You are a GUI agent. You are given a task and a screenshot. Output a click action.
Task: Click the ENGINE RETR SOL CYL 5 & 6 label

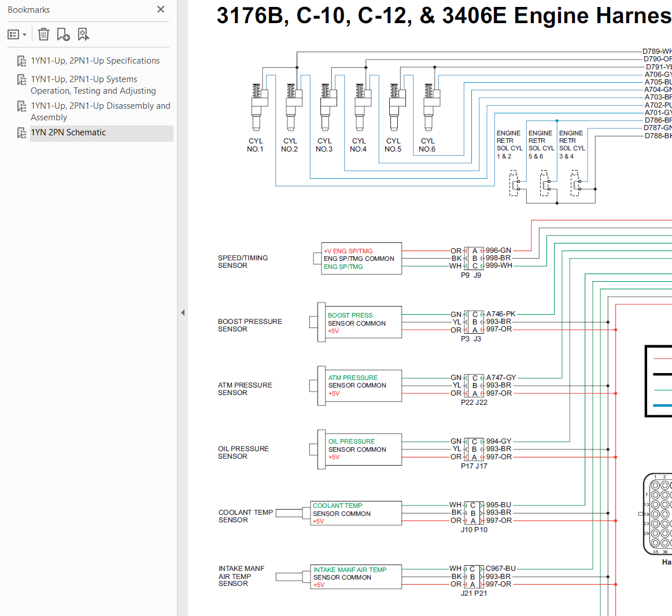541,145
